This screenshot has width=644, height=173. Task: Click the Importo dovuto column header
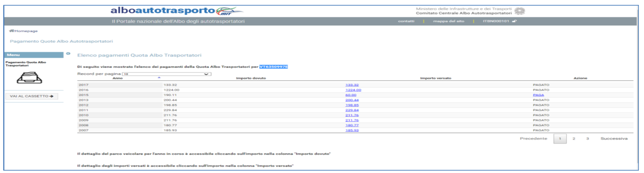251,78
